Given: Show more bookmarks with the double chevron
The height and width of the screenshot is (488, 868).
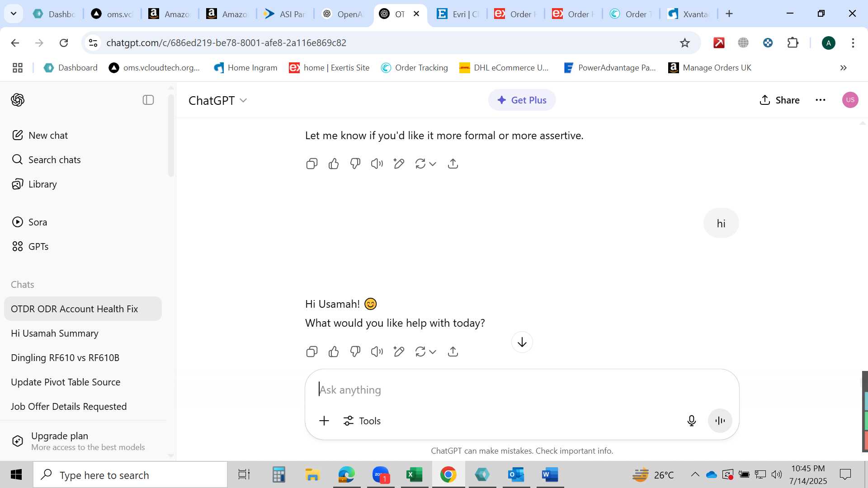Looking at the screenshot, I should pos(843,68).
